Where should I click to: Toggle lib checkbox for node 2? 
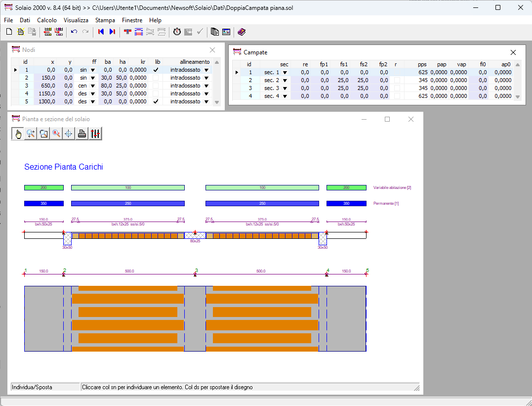[x=156, y=78]
